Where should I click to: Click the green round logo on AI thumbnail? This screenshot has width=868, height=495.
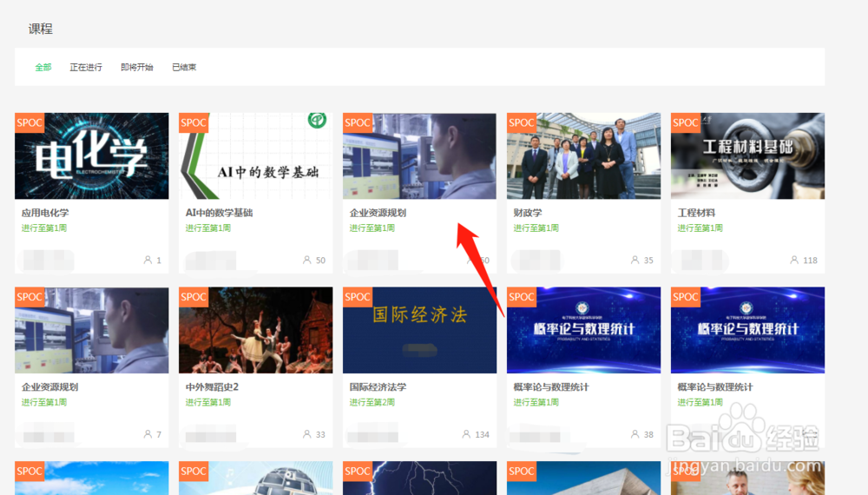click(x=317, y=120)
